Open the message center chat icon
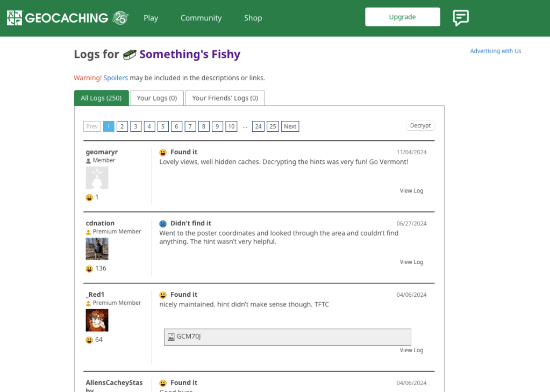This screenshot has width=550, height=392. (460, 18)
